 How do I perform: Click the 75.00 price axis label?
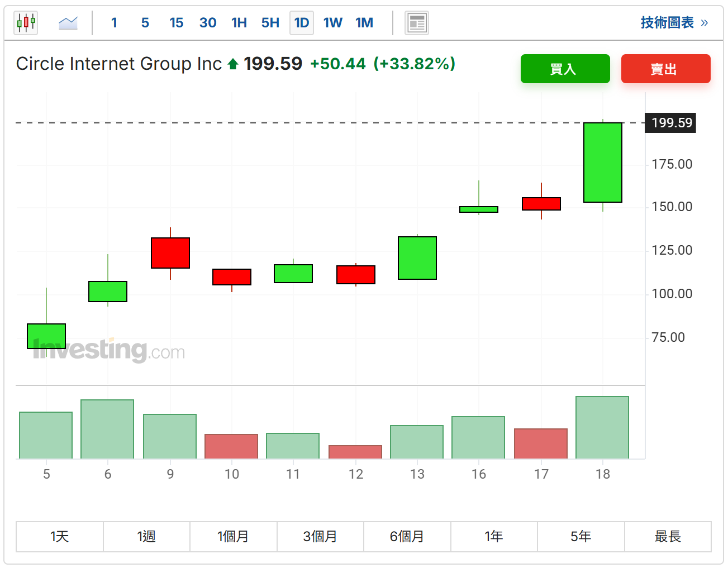[x=668, y=337]
